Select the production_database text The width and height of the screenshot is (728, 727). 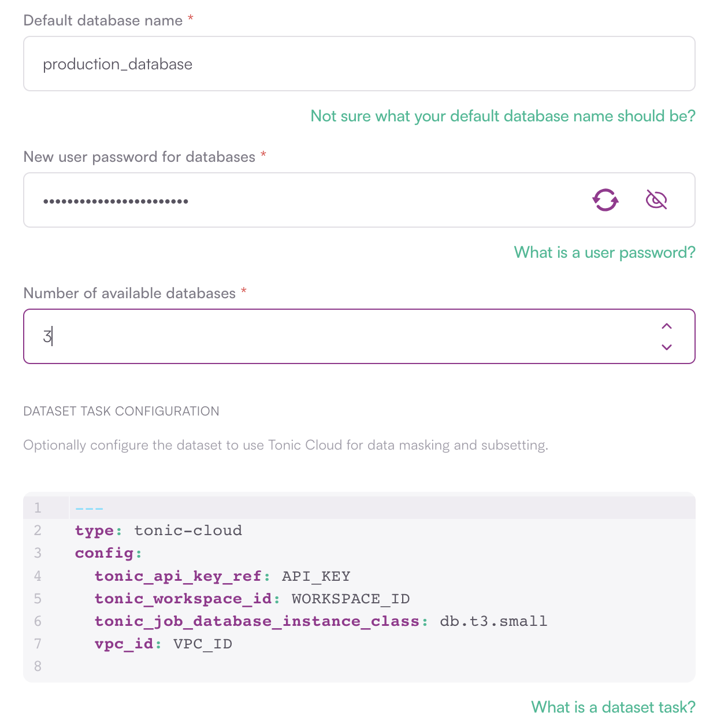117,64
